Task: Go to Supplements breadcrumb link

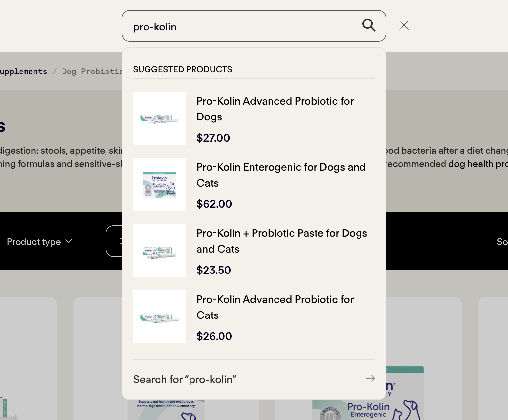Action: click(x=23, y=71)
